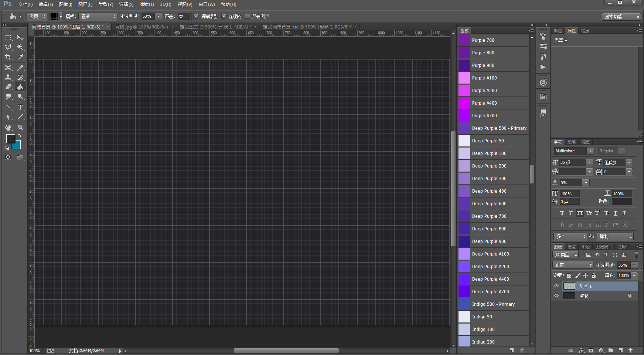Hide 图层 1 using its eye icon
Viewport: 644px width, 355px height.
point(556,286)
